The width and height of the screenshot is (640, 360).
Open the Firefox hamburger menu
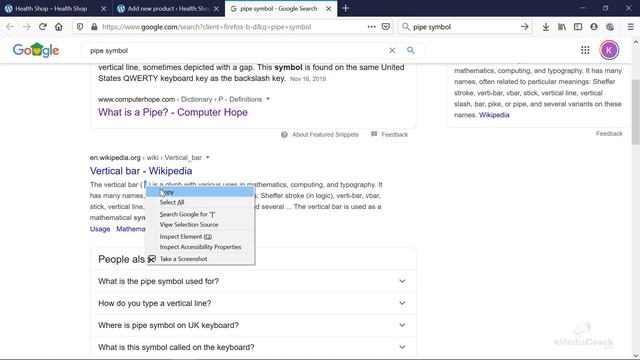[631, 27]
